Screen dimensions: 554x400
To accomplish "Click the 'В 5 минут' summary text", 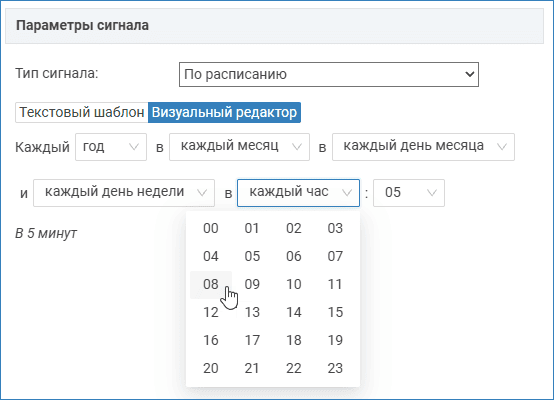I will coord(46,234).
